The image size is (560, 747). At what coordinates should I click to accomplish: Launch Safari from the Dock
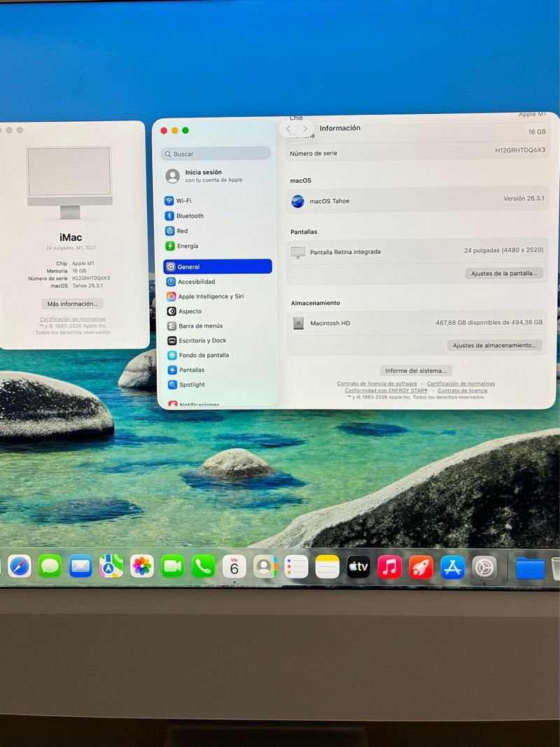[x=20, y=566]
